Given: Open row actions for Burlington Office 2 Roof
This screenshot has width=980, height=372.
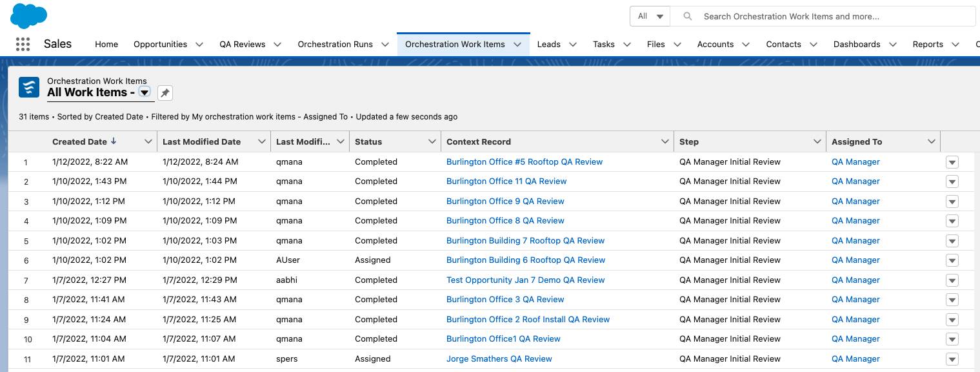Looking at the screenshot, I should click(x=952, y=320).
